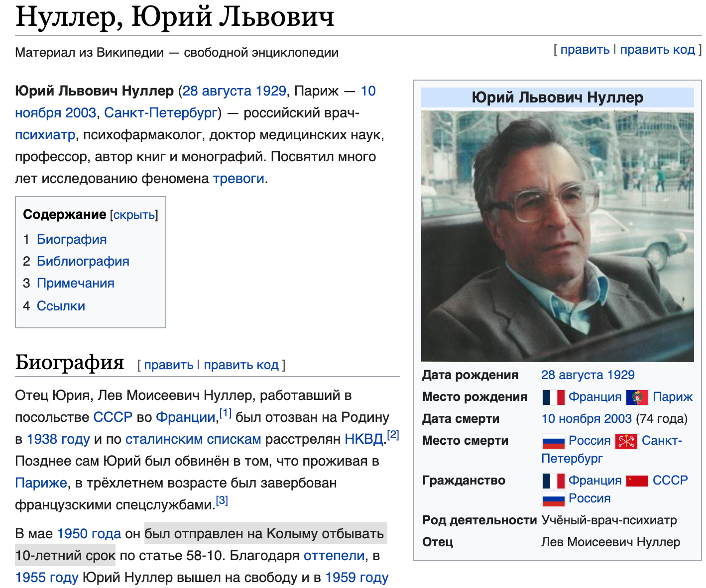Screen dimensions: 706x588
Task: Click the USSR flag icon
Action: 637,481
